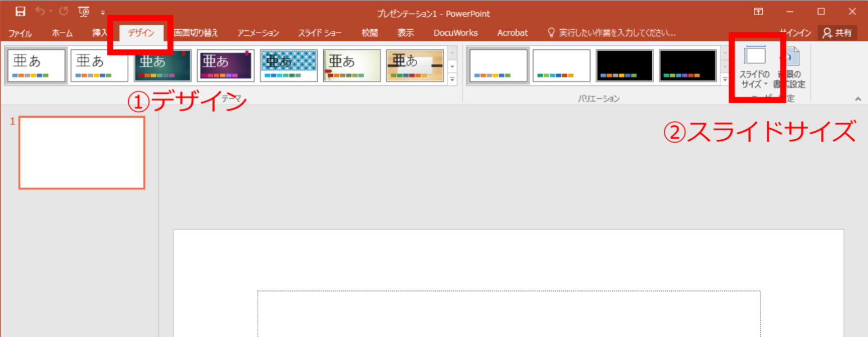Open 背景の書式設定 (Format Background)

click(793, 67)
